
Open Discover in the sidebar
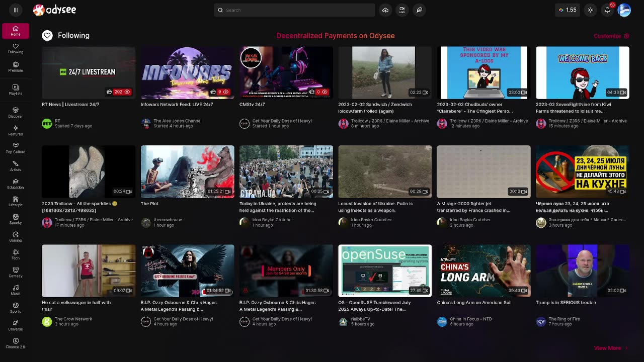16,113
